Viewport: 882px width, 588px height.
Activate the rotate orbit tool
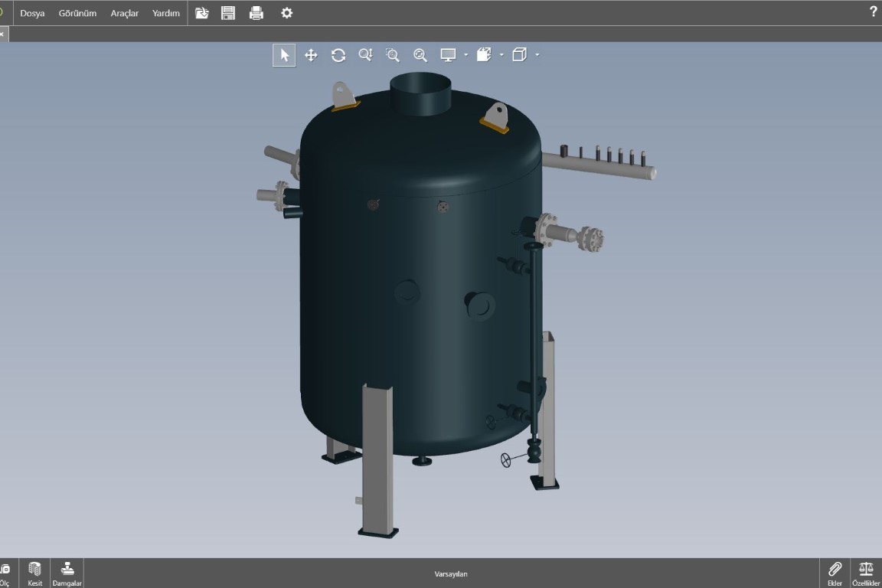[x=338, y=55]
